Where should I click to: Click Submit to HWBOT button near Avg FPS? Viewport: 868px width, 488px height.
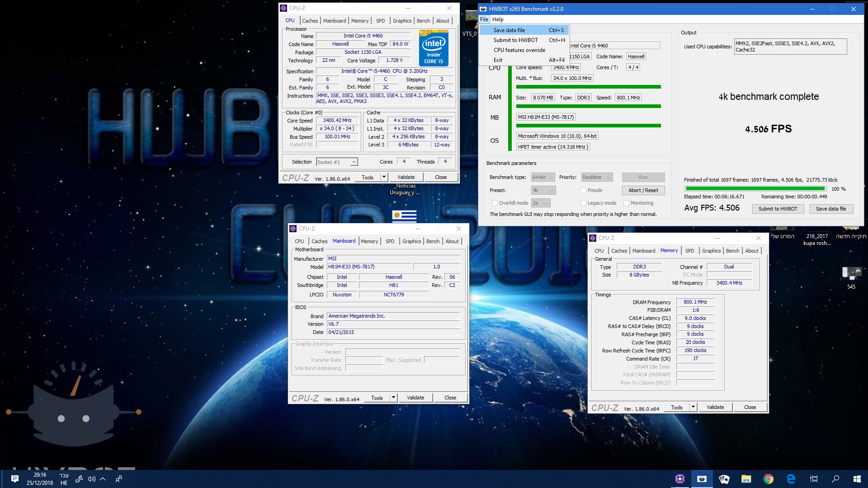coord(778,209)
